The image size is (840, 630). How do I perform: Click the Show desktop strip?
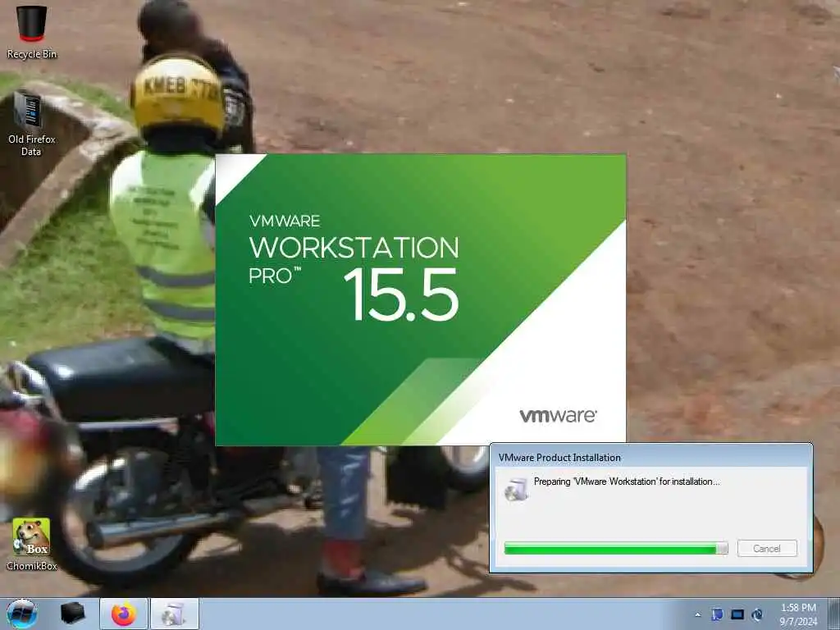[x=833, y=614]
